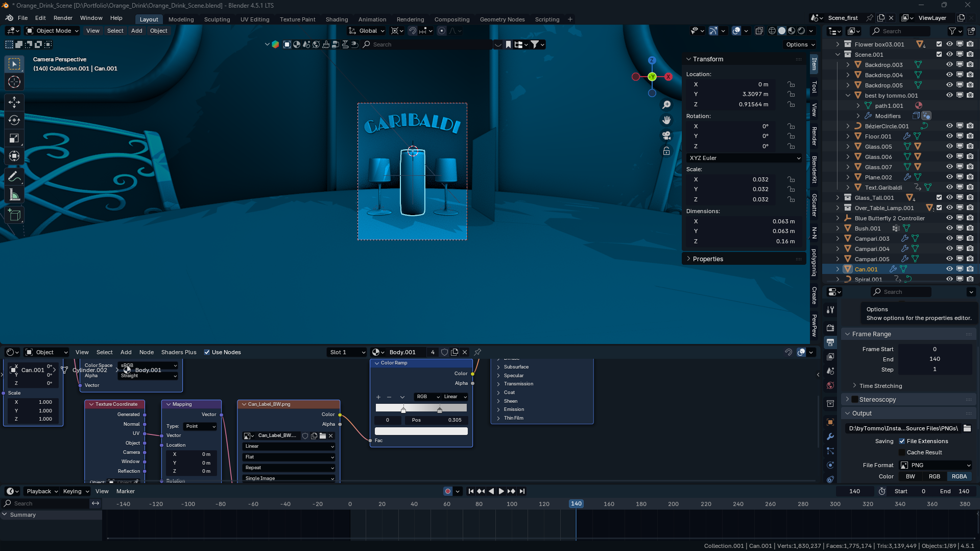Select RGBA color output button
The height and width of the screenshot is (551, 980).
959,476
